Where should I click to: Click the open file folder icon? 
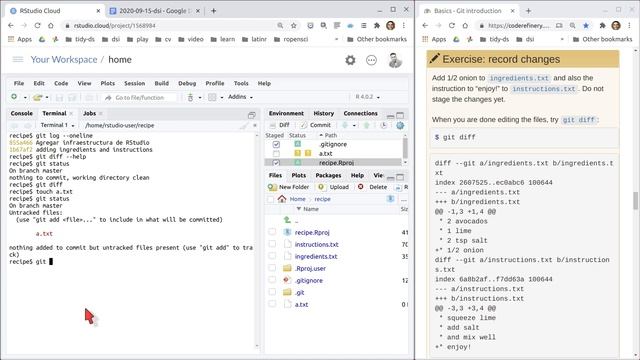38,98
